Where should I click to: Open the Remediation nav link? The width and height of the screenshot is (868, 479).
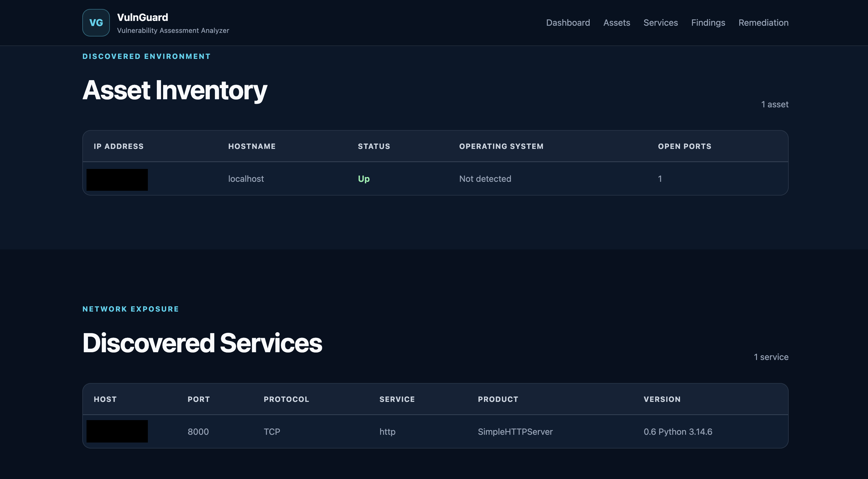[x=763, y=22]
